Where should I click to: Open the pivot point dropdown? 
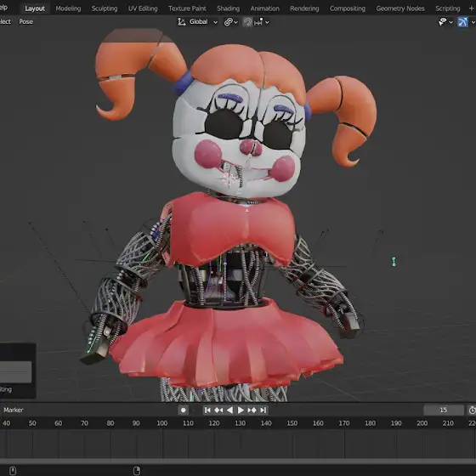[230, 22]
